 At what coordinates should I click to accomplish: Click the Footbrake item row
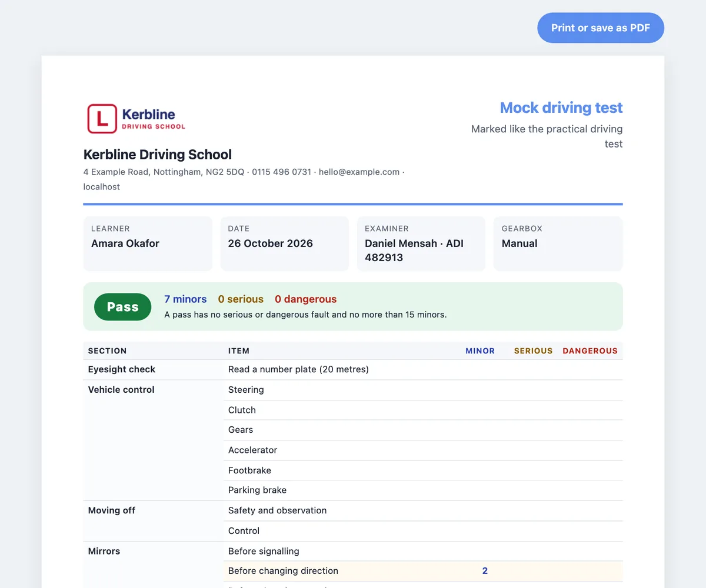click(x=423, y=470)
